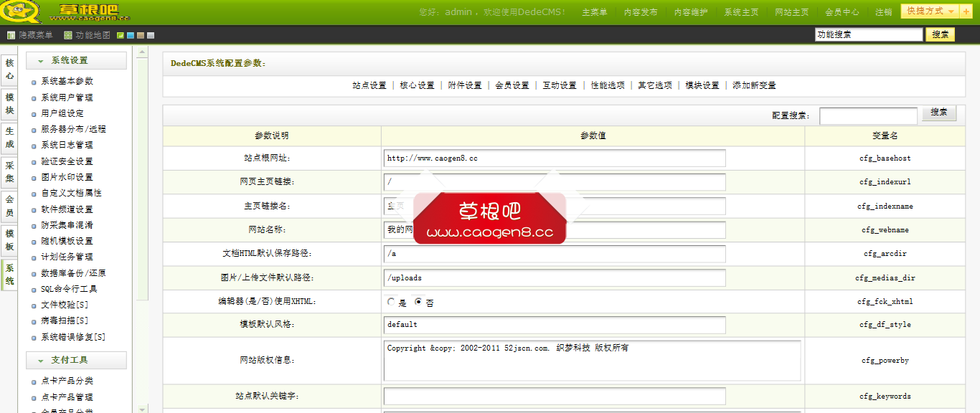
Task: Log out via 注销 link
Action: [x=884, y=12]
